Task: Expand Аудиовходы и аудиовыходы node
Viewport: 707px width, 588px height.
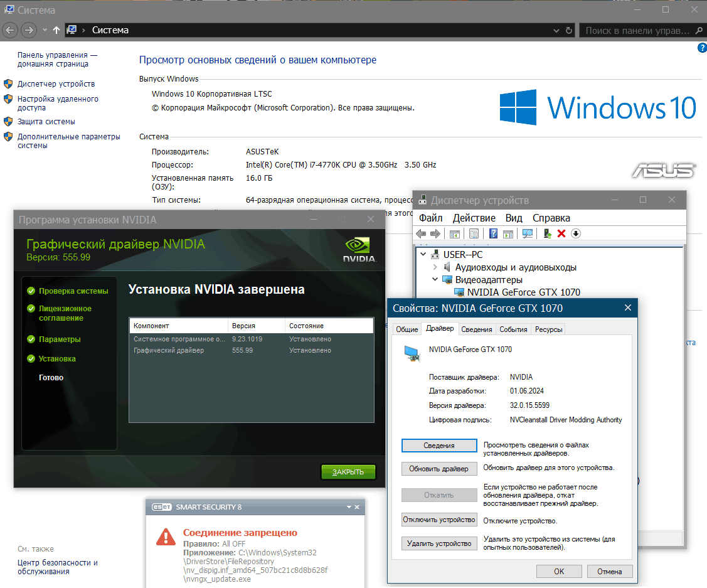Action: coord(435,267)
